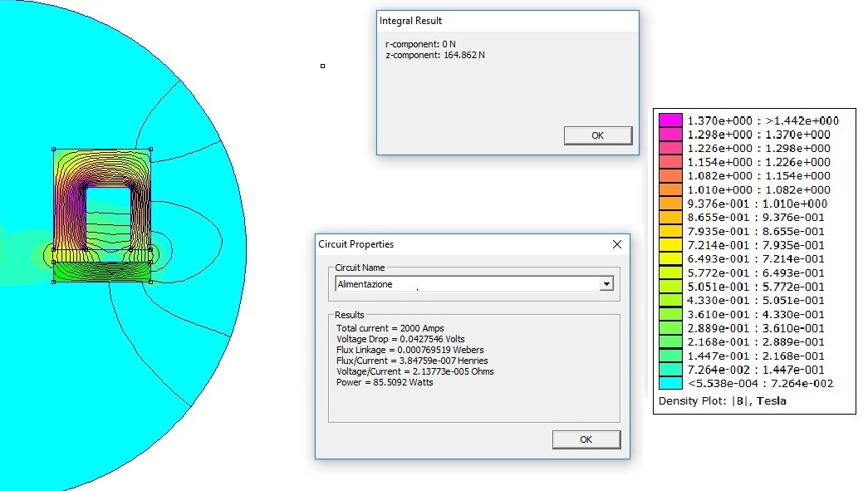Click the small square node marker near the dialog

pyautogui.click(x=323, y=66)
